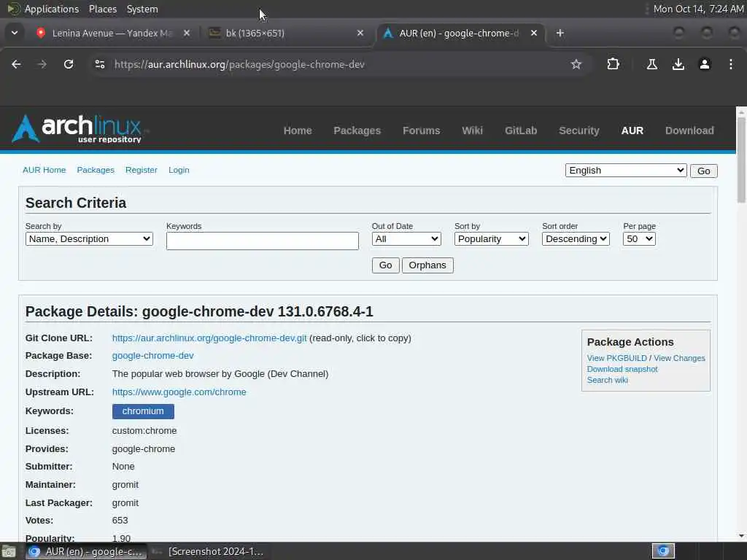Open the Sort order Descending dropdown
Image resolution: width=747 pixels, height=560 pixels.
point(576,239)
